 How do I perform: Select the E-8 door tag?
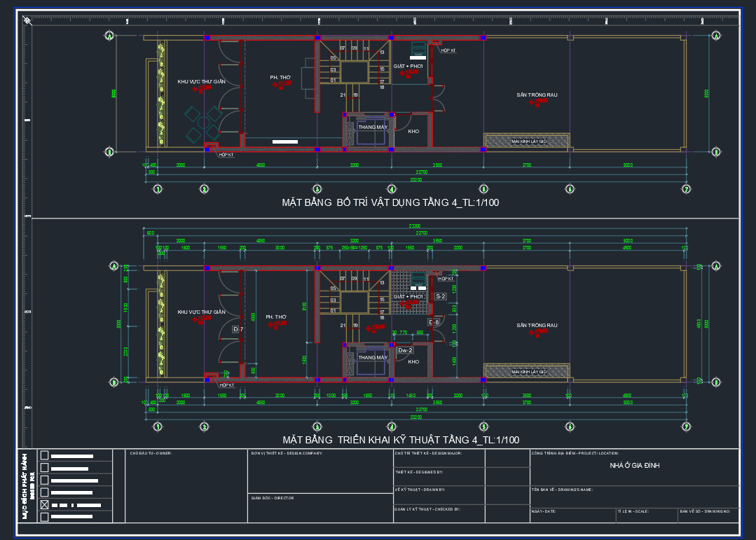coord(434,322)
